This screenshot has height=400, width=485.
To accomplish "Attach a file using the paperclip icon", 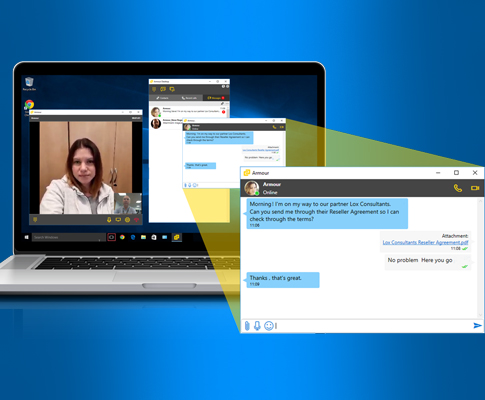I will tap(247, 326).
